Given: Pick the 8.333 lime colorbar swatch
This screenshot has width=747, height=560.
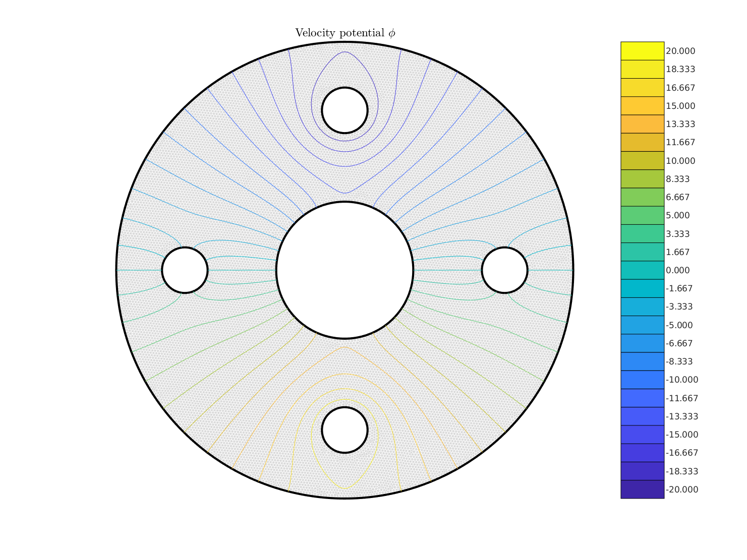Looking at the screenshot, I should click(x=642, y=179).
